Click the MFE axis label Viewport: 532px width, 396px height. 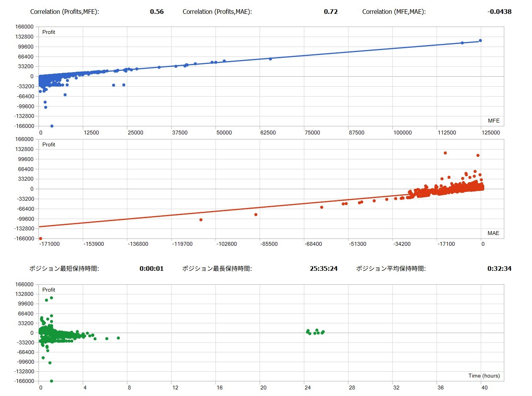click(493, 121)
